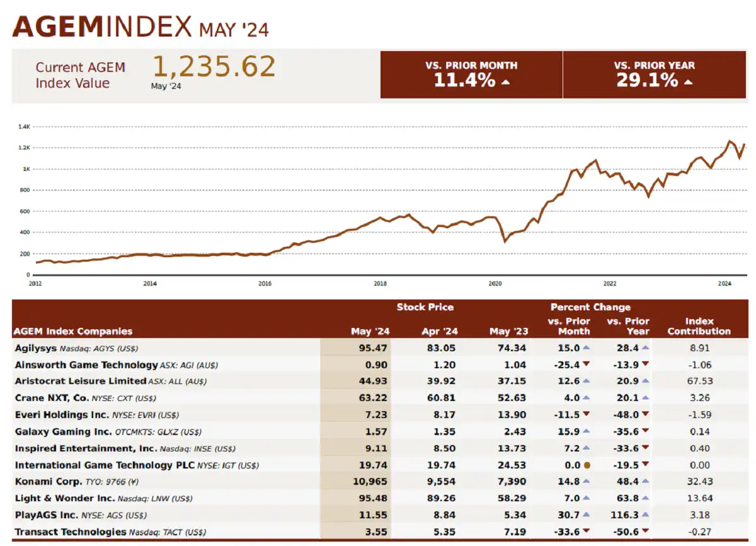Click the 2020 label on chart axis
Image resolution: width=756 pixels, height=546 pixels.
[x=495, y=284]
